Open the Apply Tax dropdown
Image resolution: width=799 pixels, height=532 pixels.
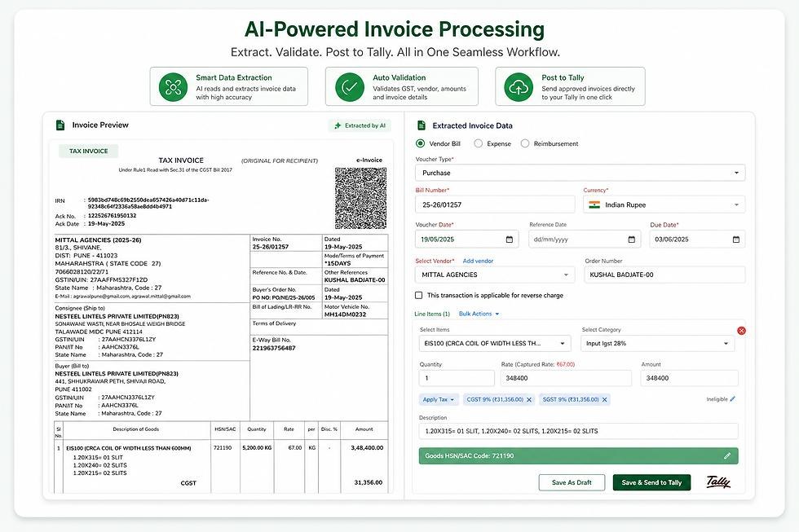click(439, 400)
